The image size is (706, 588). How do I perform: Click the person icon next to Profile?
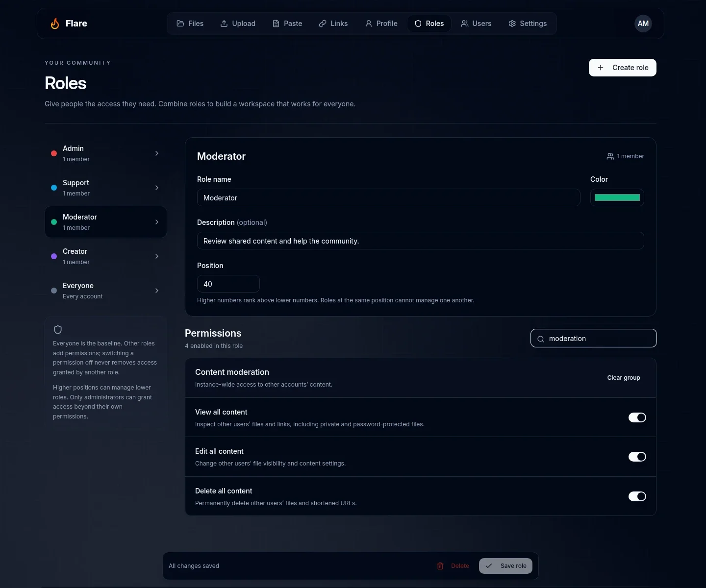point(369,24)
